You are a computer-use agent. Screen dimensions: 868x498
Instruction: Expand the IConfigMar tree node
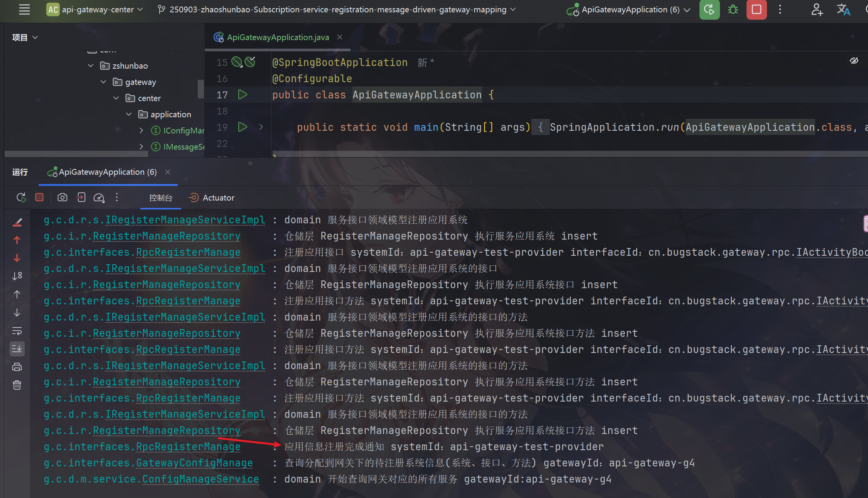coord(142,130)
